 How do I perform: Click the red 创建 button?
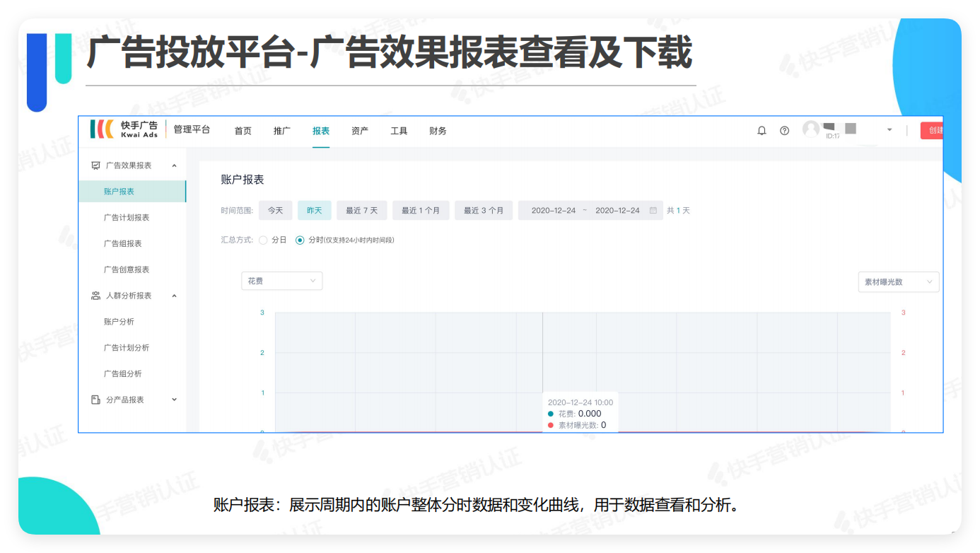click(932, 130)
